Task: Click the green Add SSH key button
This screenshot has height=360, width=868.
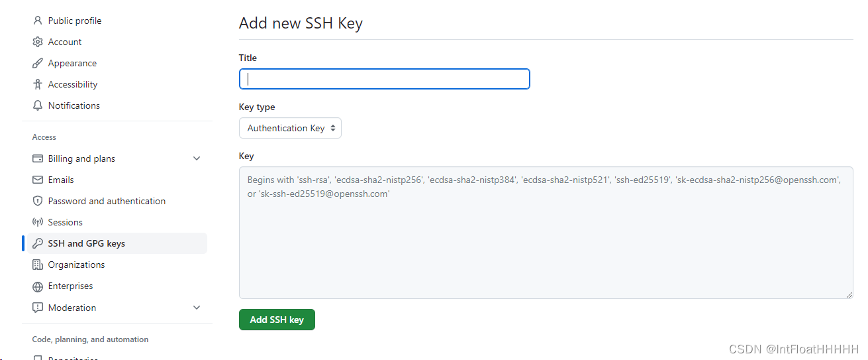Action: click(277, 320)
